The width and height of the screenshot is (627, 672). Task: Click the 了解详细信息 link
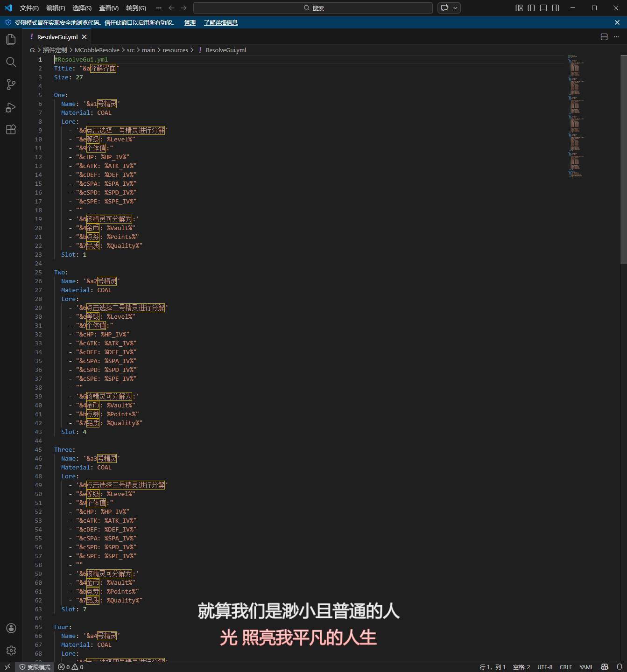coord(220,23)
